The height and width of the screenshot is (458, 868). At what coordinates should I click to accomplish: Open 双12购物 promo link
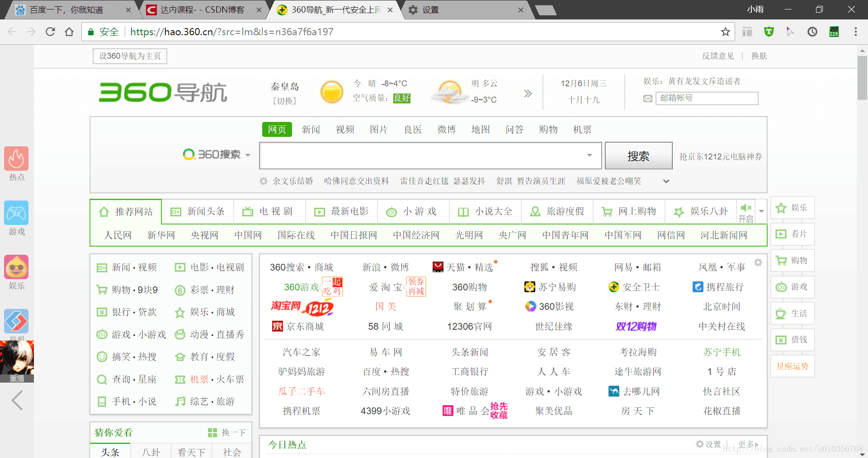[x=636, y=326]
